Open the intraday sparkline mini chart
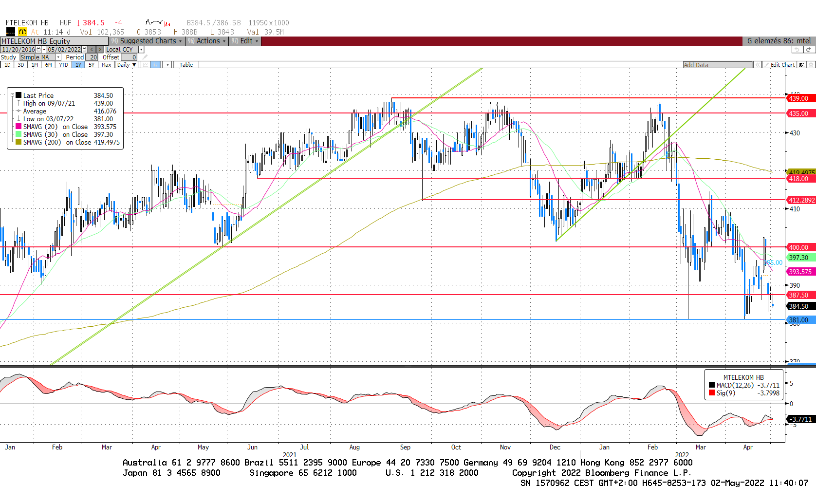The width and height of the screenshot is (816, 504). (158, 22)
